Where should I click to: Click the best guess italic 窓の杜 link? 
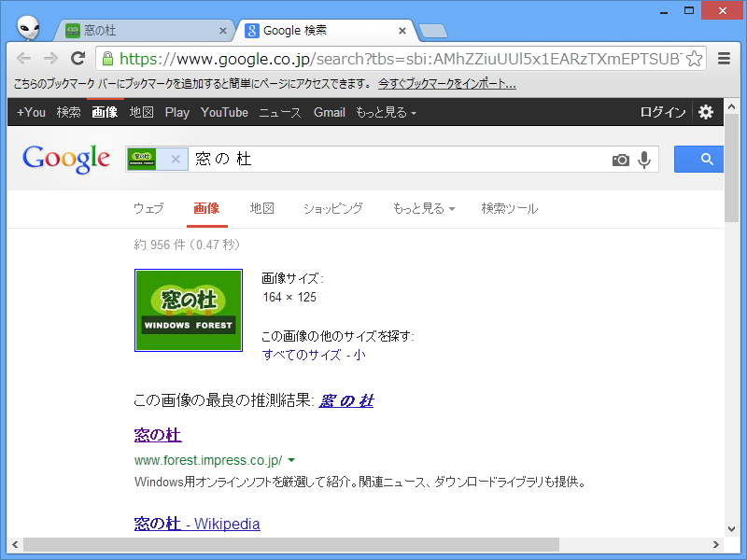(x=345, y=400)
